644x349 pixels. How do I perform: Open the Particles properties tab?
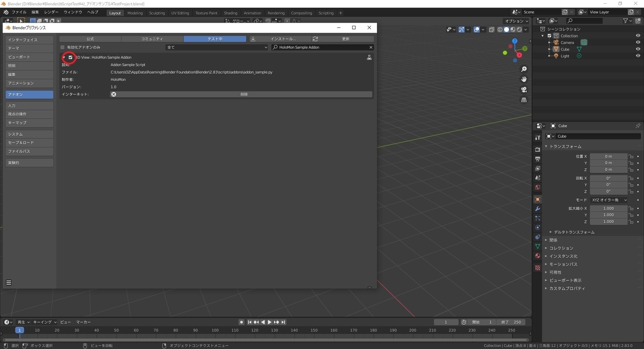(x=537, y=218)
